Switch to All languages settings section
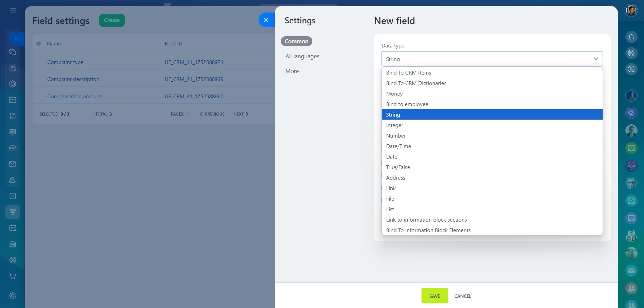This screenshot has width=644, height=308. [x=302, y=56]
